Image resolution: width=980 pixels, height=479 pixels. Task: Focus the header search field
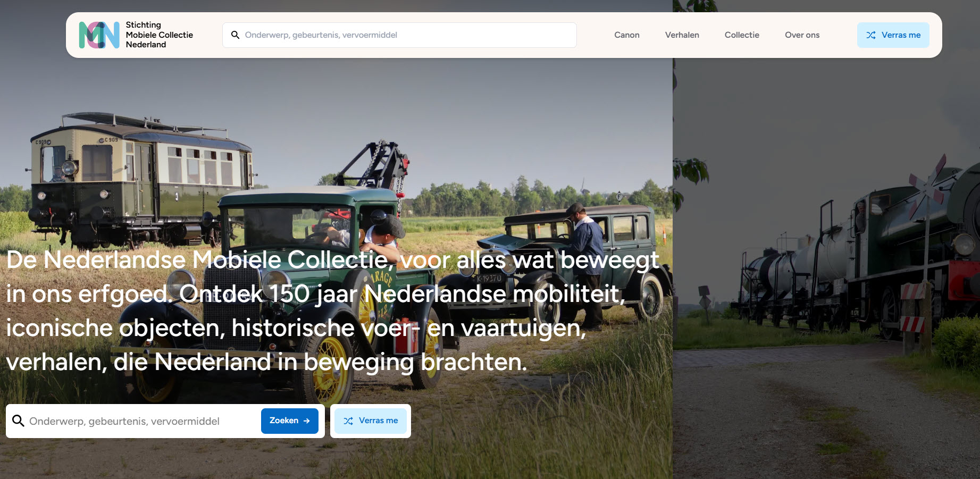point(399,35)
